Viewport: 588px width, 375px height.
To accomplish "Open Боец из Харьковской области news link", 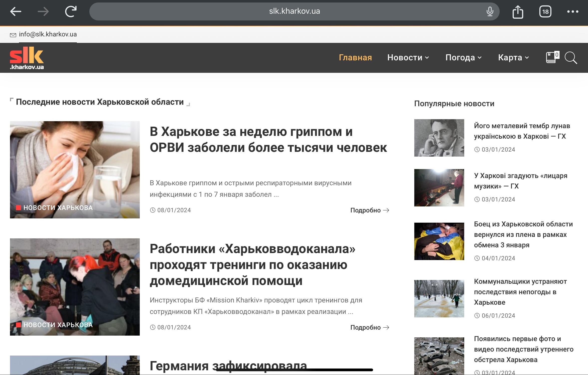I will (523, 235).
